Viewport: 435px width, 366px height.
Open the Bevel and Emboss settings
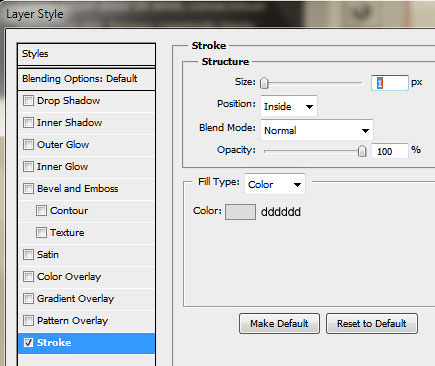coord(87,189)
